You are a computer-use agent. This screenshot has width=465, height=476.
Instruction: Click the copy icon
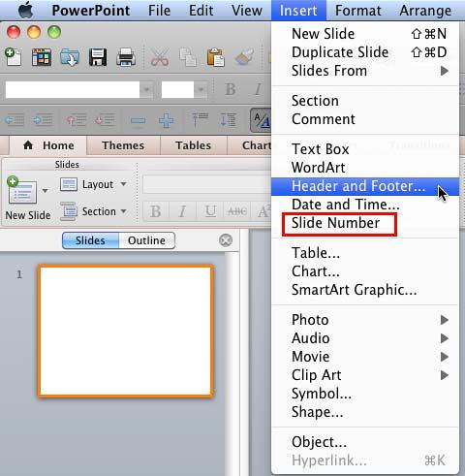(x=188, y=57)
